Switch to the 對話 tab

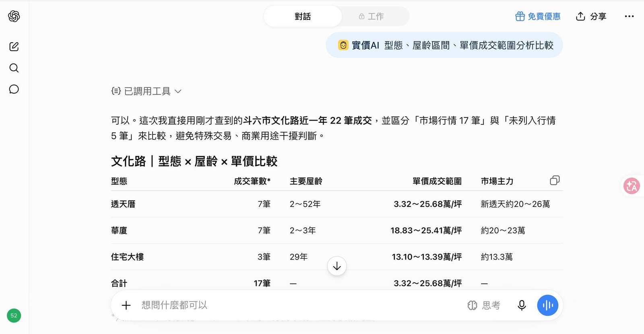click(x=303, y=16)
